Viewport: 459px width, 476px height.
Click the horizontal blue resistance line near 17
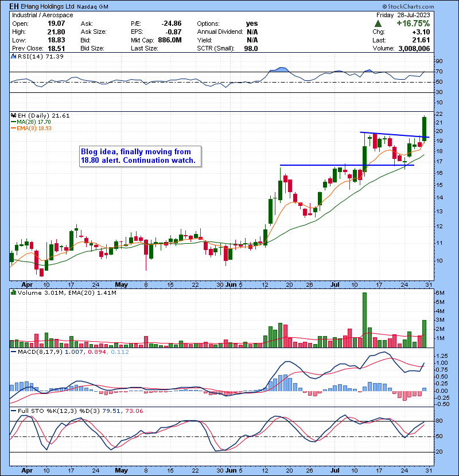347,165
